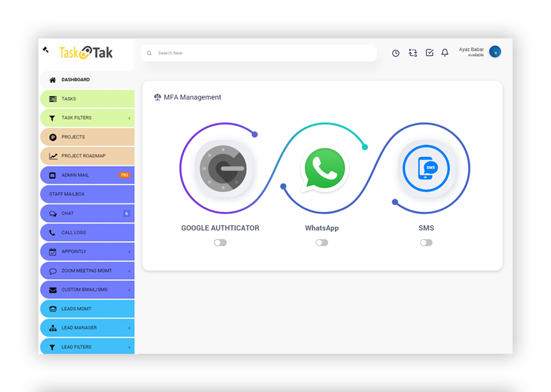This screenshot has width=551, height=392.
Task: Open Staff Mailbox menu item
Action: (x=88, y=194)
